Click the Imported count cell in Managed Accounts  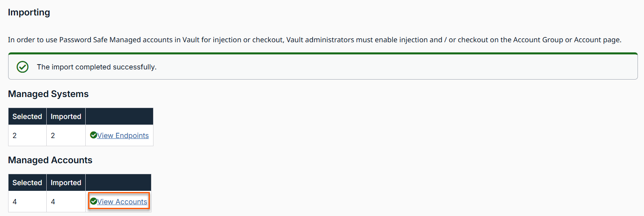(x=66, y=202)
